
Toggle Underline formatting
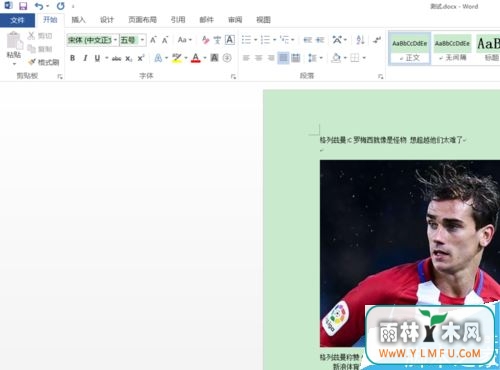click(97, 58)
